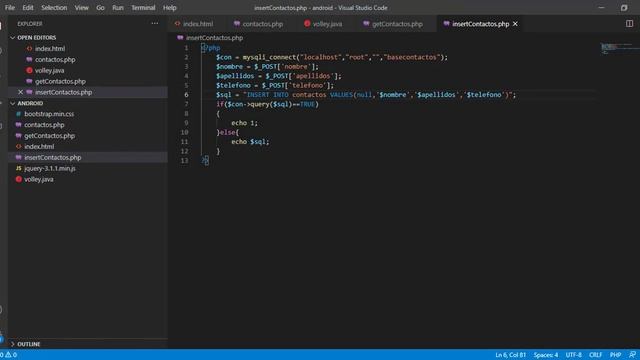The image size is (640, 360).
Task: Click the Ln 6, Col 81 status
Action: (510, 355)
